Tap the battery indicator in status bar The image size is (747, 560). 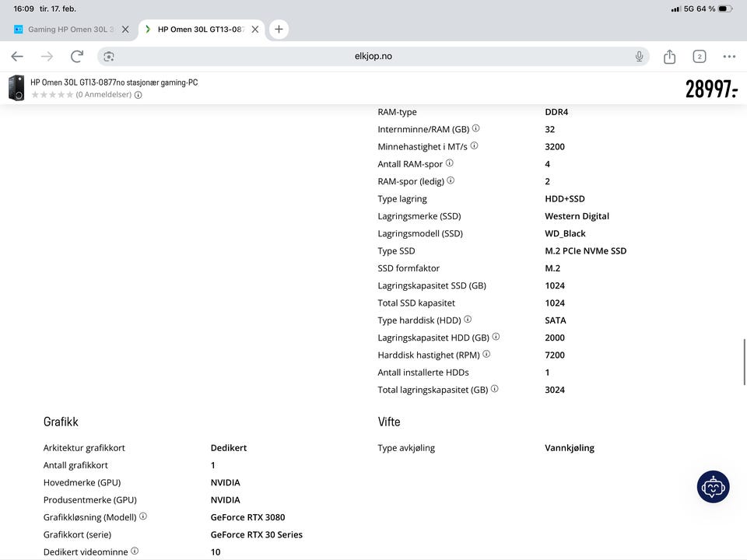(724, 9)
